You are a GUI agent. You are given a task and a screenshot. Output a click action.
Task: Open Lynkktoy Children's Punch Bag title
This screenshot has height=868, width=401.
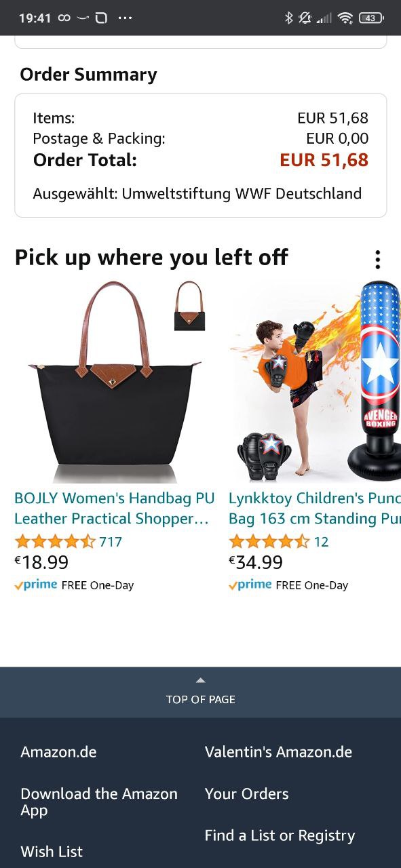coord(315,509)
